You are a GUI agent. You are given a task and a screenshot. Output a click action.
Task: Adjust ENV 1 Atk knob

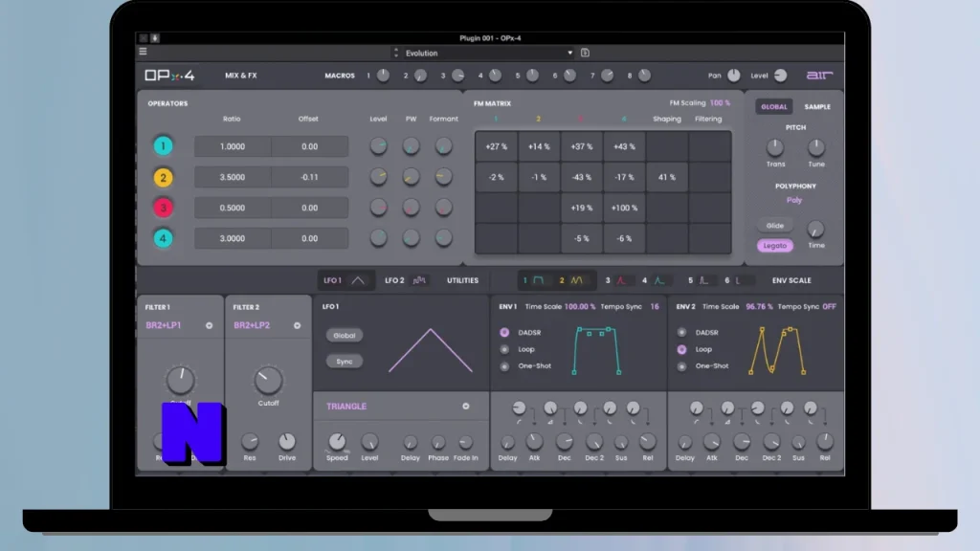click(534, 442)
